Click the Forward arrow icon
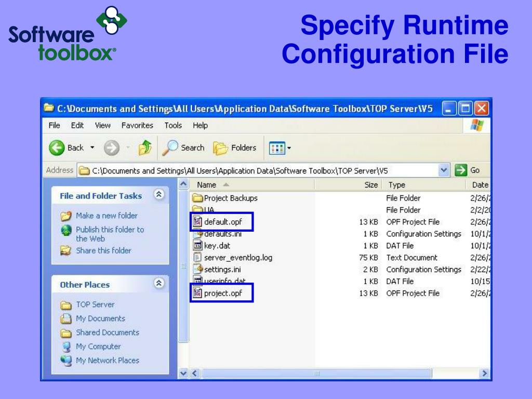Image resolution: width=532 pixels, height=399 pixels. (111, 148)
